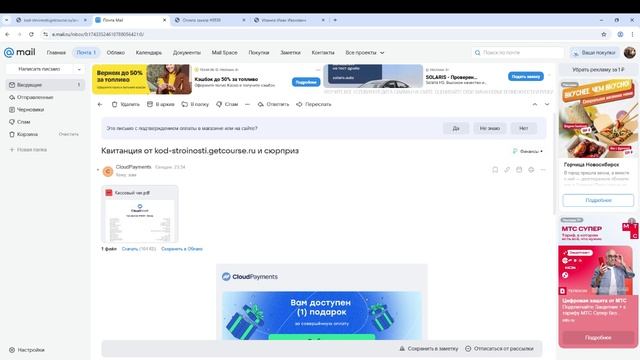640x360 pixels.
Task: Go to previous message with up chevron
Action: (535, 104)
